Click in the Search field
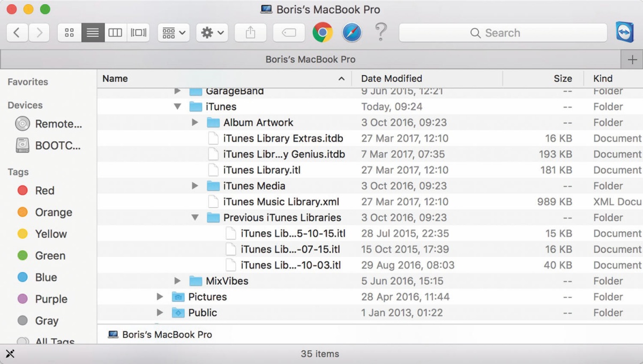 click(503, 33)
